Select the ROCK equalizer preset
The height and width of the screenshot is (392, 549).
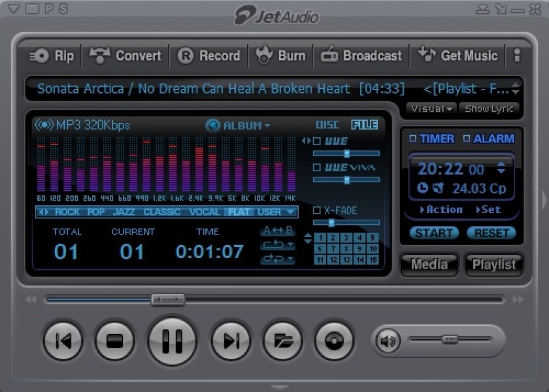point(67,212)
